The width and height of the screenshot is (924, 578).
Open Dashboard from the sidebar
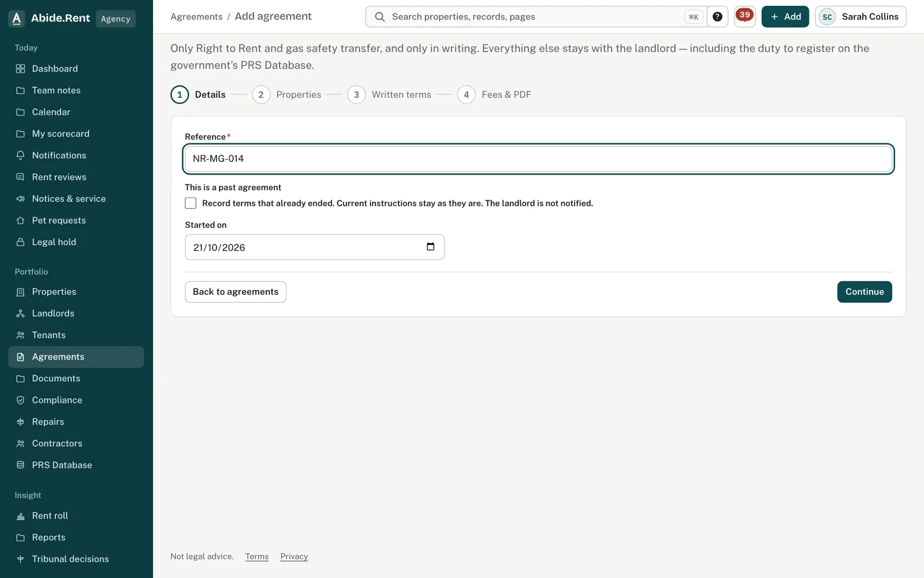coord(76,69)
